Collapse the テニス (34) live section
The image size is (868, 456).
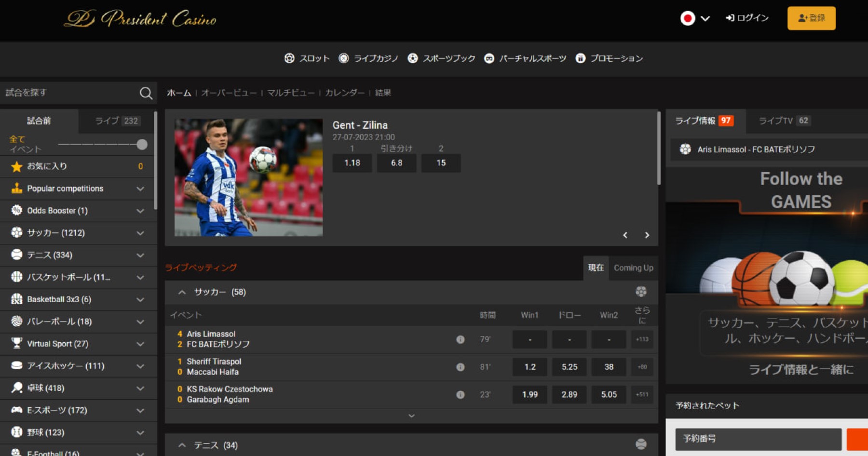coord(182,445)
